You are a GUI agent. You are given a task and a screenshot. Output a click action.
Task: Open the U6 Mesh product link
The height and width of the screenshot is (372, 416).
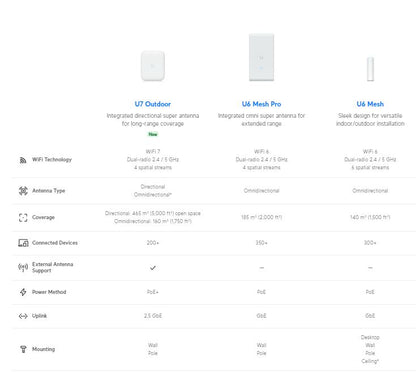tap(370, 104)
